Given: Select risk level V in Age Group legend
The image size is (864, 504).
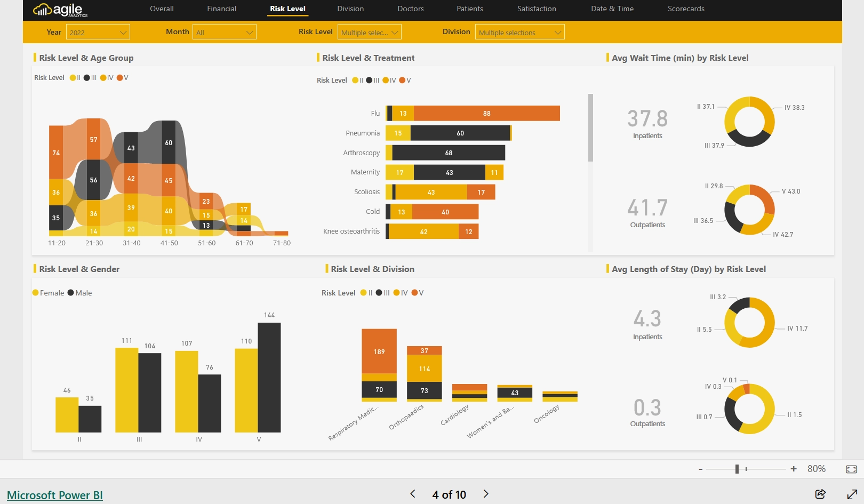Looking at the screenshot, I should (x=123, y=78).
